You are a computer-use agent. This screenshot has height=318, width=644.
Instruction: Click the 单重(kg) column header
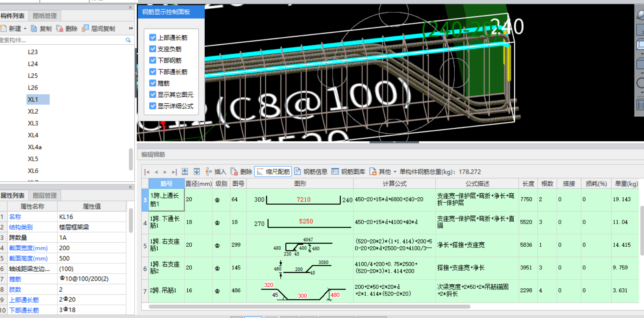coord(627,183)
